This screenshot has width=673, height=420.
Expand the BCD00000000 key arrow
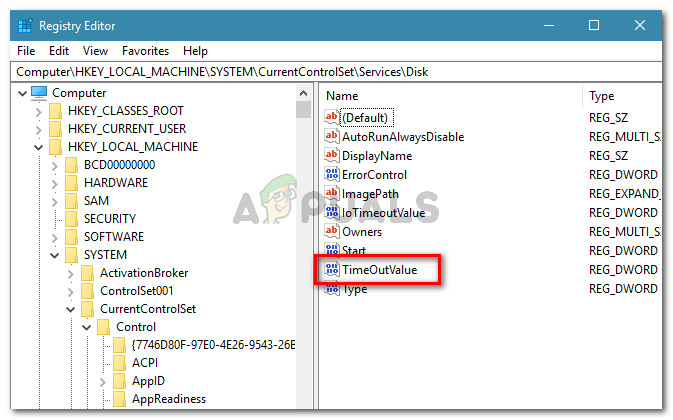55,166
